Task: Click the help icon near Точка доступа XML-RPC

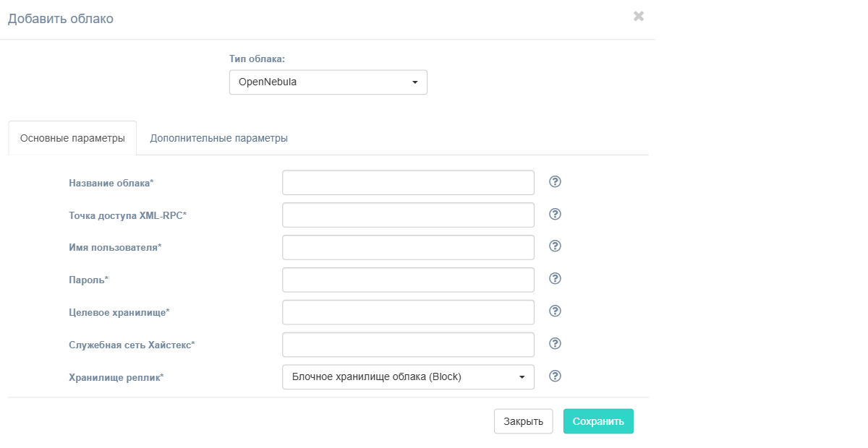Action: click(555, 214)
